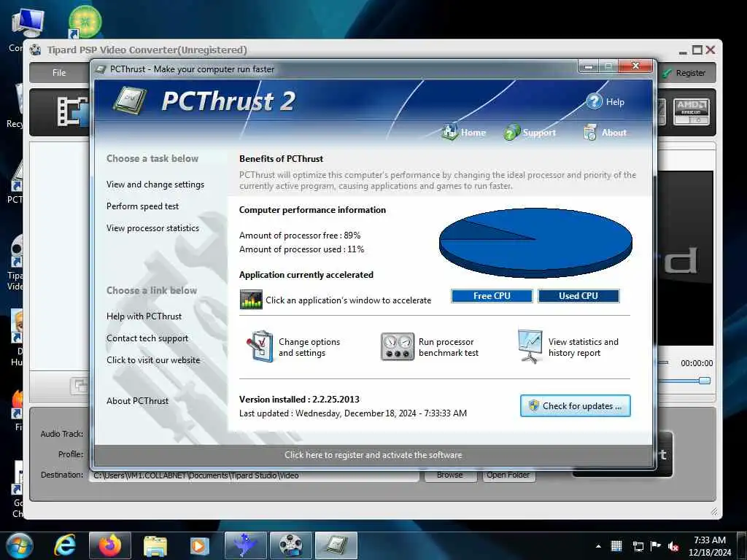747x560 pixels.
Task: Click Amount of processor used: 11% text
Action: [301, 249]
